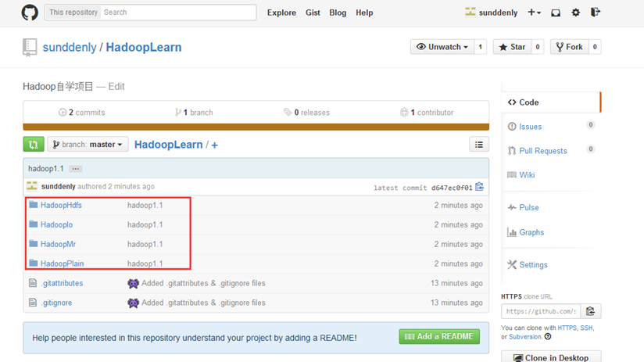The image size is (644, 362).
Task: Click the sunddenly avatar next to authored text
Action: (32, 186)
